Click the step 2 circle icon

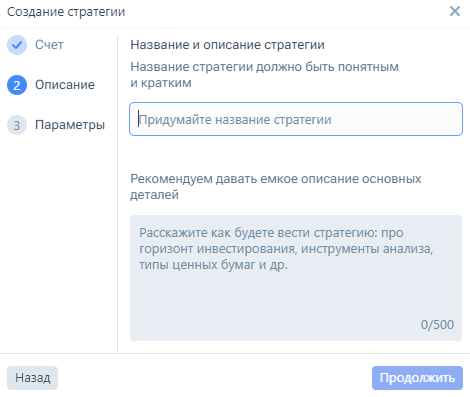click(x=17, y=85)
